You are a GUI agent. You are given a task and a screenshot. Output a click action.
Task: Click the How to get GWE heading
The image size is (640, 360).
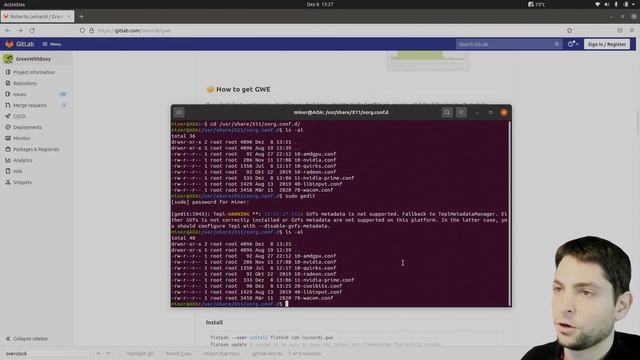[243, 89]
